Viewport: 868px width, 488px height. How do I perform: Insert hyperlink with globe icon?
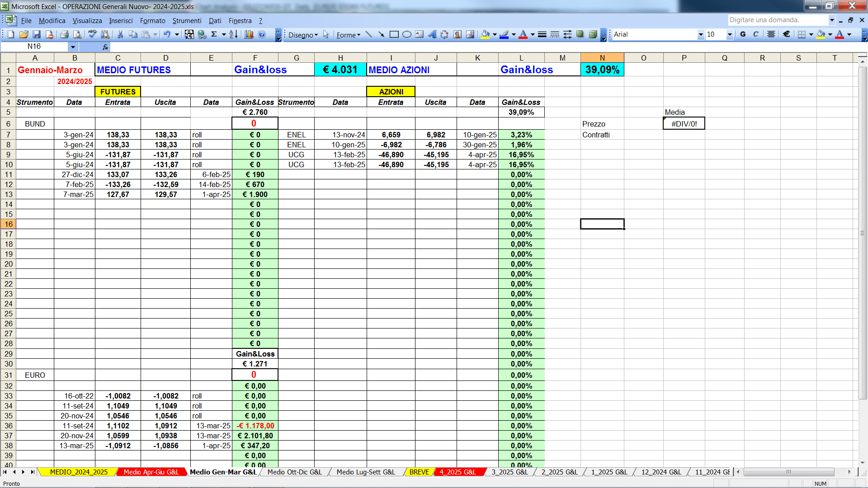202,34
